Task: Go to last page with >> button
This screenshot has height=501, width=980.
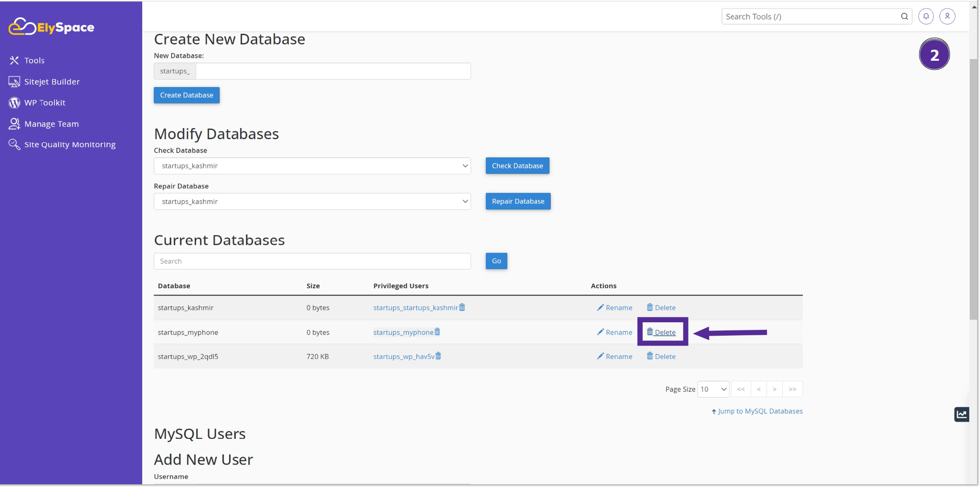Action: 793,389
